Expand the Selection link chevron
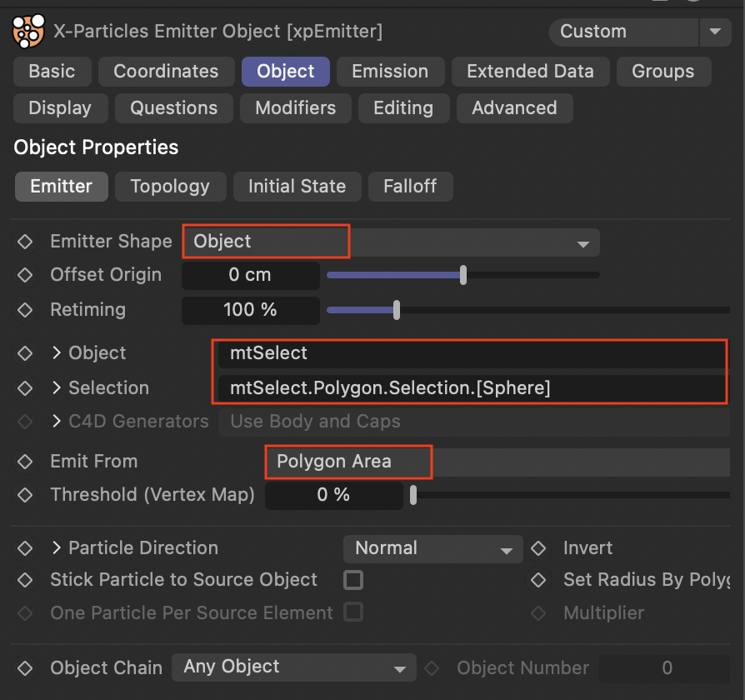 (x=57, y=387)
